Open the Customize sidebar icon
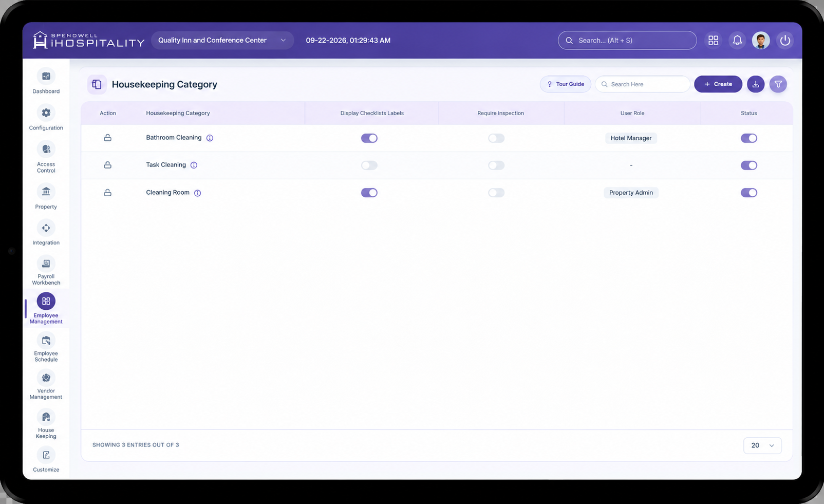Screen dimensions: 824x504 46,455
